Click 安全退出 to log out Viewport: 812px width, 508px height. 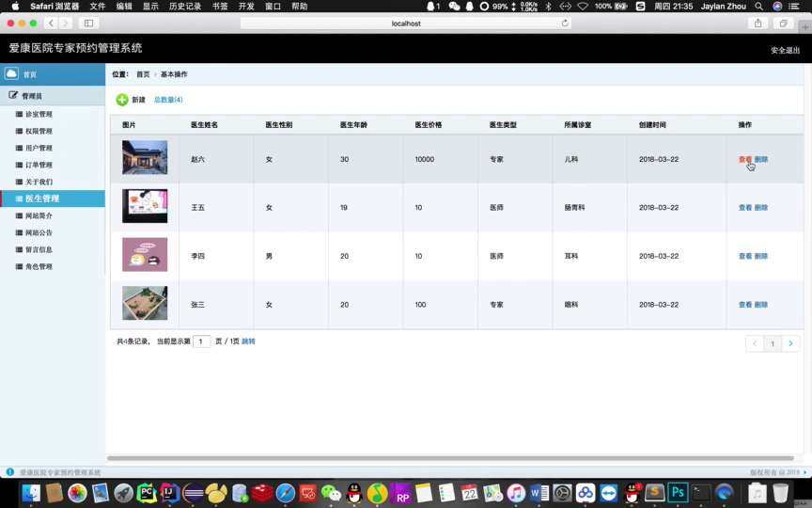(x=785, y=50)
